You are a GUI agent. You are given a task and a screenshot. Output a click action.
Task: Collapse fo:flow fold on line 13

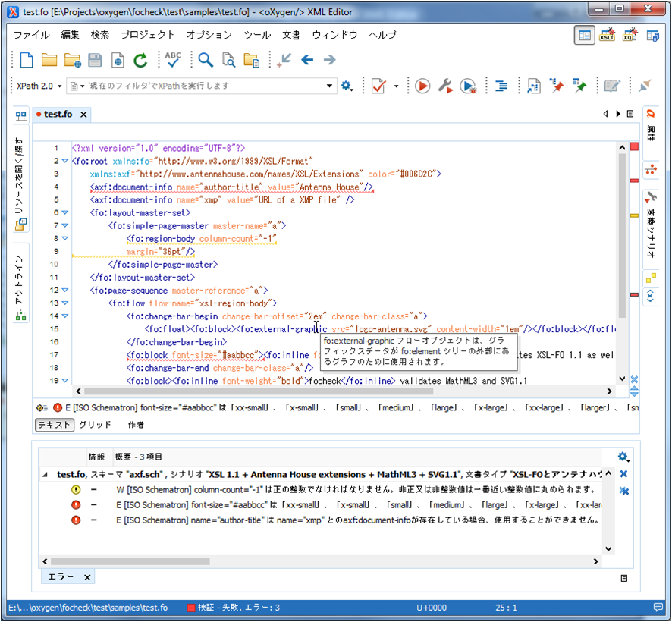coord(64,303)
